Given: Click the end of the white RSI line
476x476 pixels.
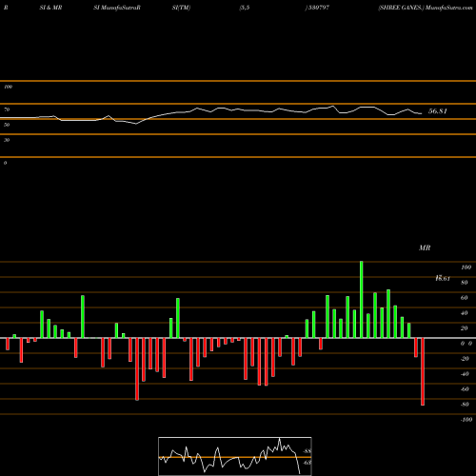Looking at the screenshot, I should point(422,113).
